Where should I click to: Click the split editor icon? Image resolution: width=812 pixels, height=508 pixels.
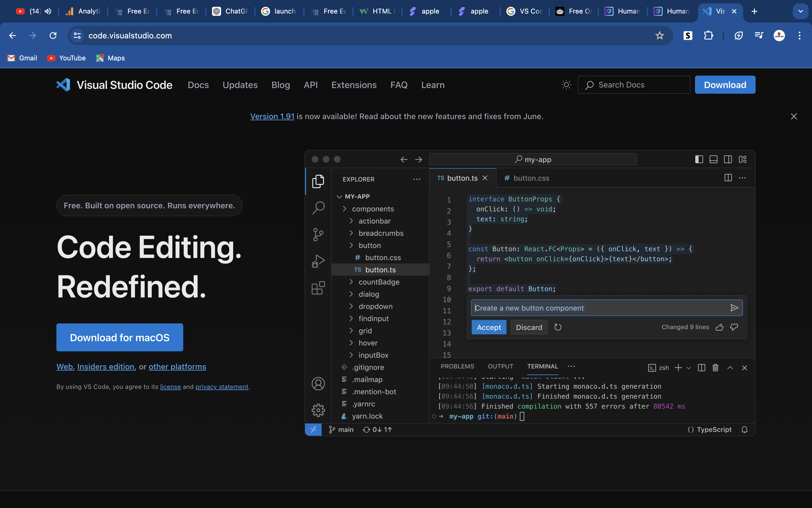(728, 178)
